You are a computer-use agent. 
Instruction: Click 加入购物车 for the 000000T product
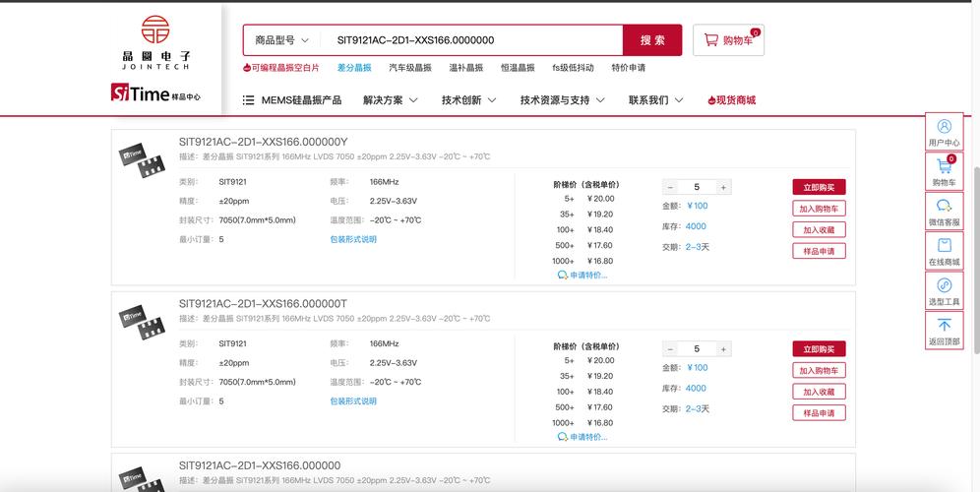point(819,371)
